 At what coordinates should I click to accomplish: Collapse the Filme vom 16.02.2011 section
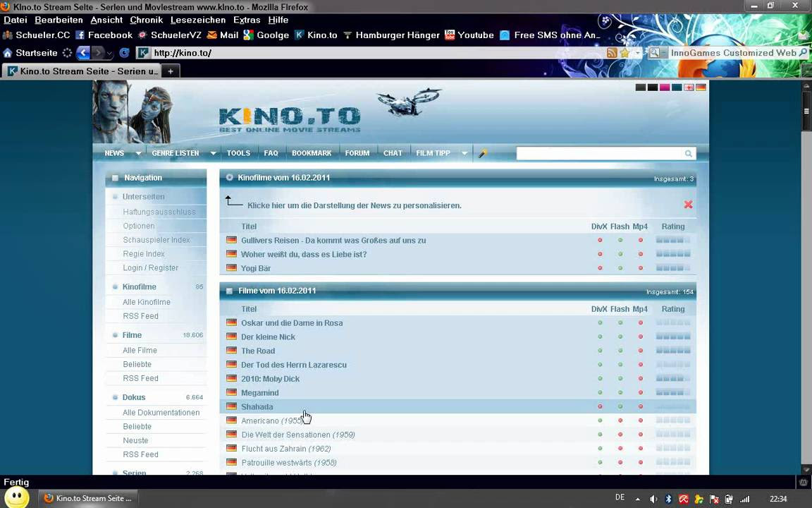(229, 291)
